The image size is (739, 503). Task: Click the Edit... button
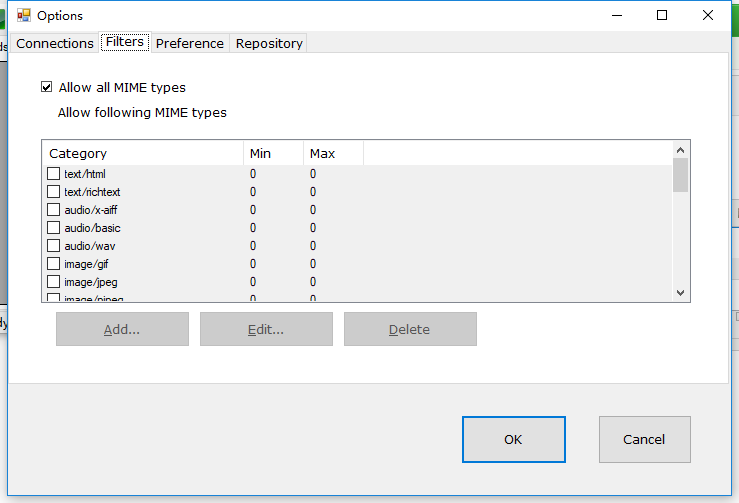coord(266,329)
